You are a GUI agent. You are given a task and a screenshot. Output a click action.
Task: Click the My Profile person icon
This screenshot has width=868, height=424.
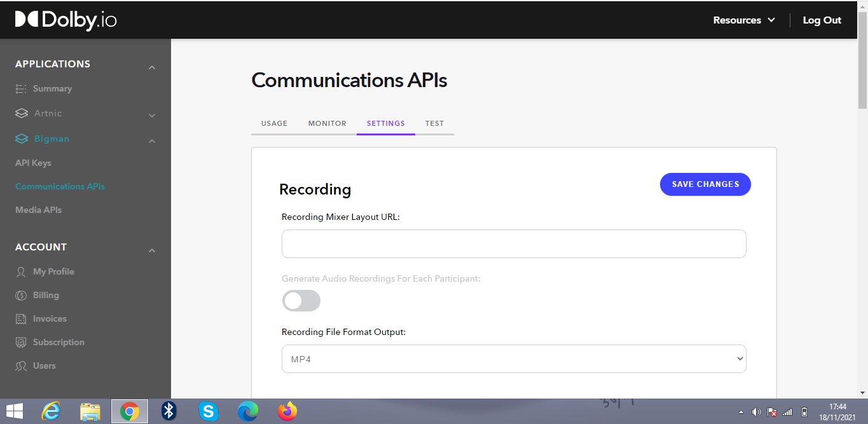coord(21,271)
